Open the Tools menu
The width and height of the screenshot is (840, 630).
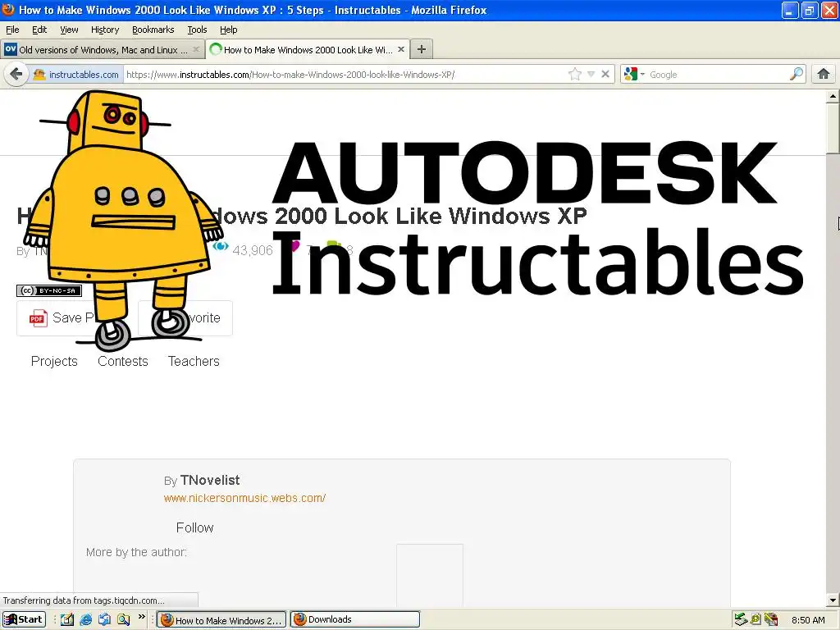197,30
